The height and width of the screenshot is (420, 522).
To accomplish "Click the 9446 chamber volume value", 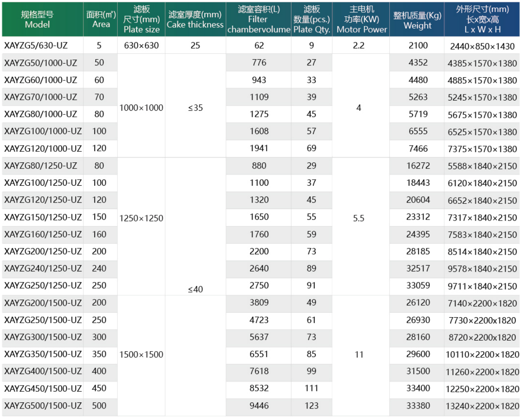I will 259,405.
